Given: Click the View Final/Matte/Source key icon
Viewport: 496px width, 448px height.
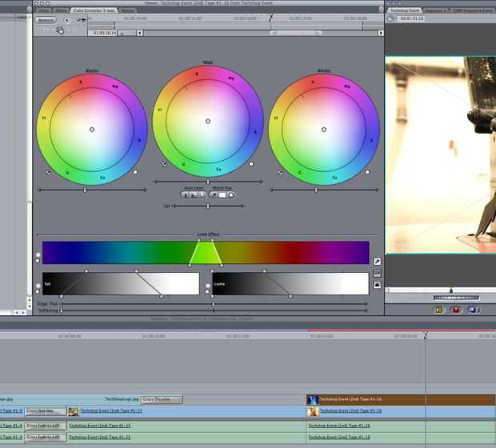Looking at the screenshot, I should click(378, 273).
